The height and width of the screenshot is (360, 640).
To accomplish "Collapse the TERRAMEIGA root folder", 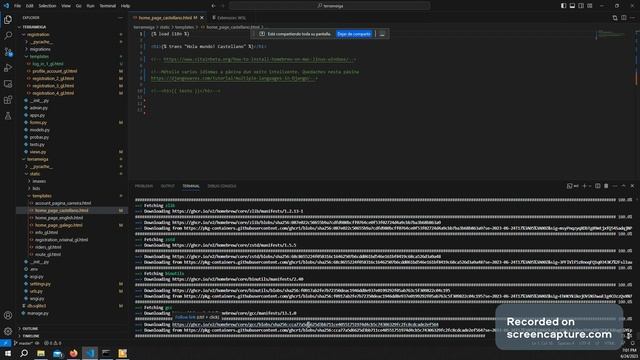I will tap(34, 27).
